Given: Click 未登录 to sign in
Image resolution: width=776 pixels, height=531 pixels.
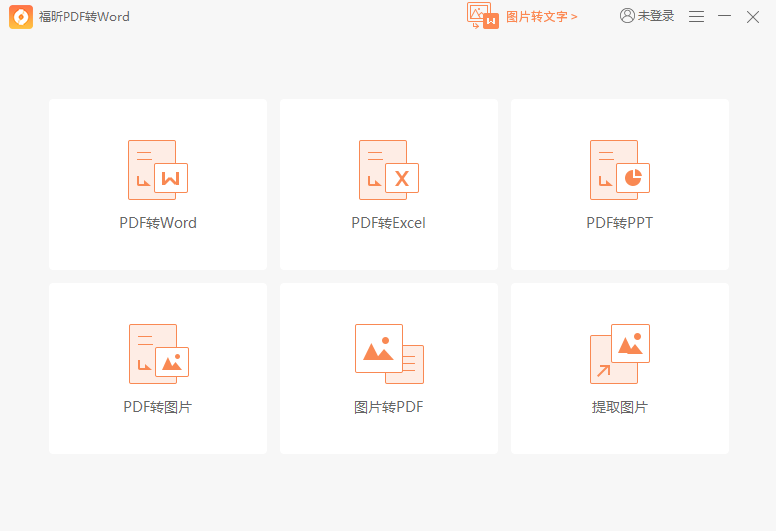Looking at the screenshot, I should [x=656, y=17].
